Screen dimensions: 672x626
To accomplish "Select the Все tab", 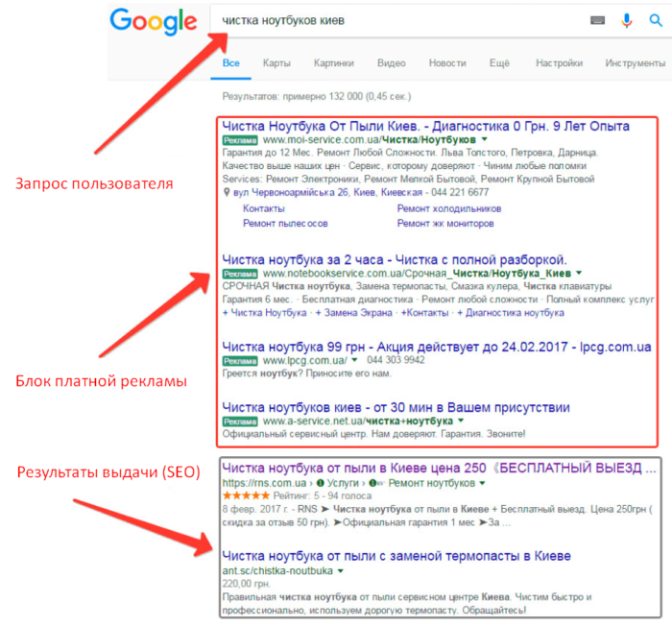I will 231,63.
